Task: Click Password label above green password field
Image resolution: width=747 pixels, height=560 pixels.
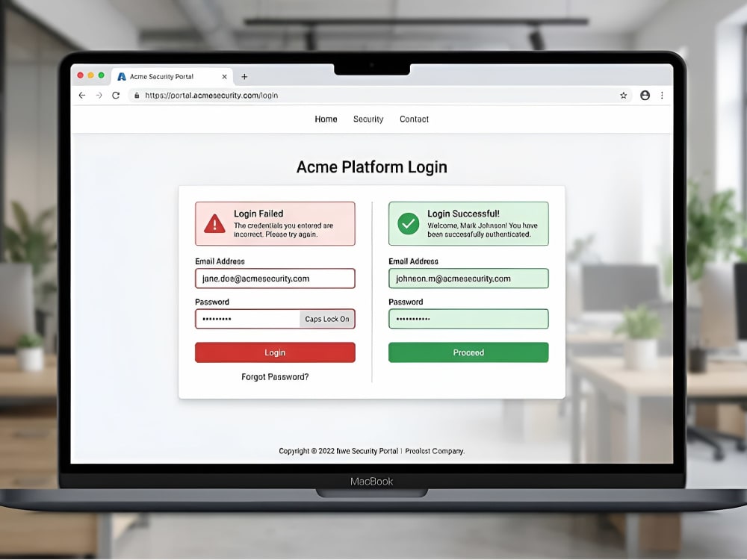Action: (406, 302)
